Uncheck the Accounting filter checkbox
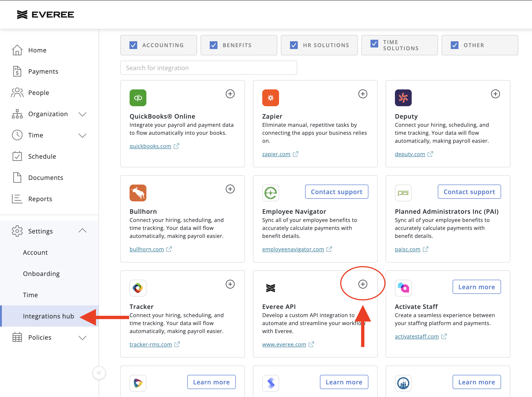The width and height of the screenshot is (532, 397). point(133,45)
